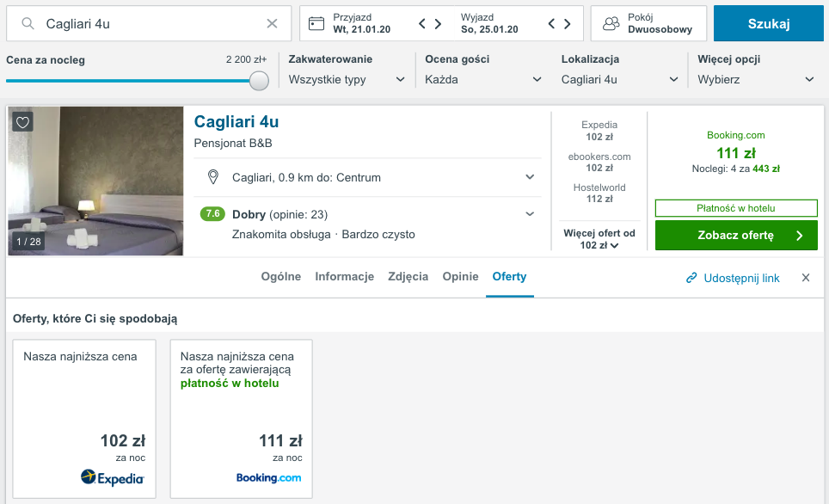The width and height of the screenshot is (829, 504).
Task: Switch to the Opinie tab
Action: click(460, 277)
